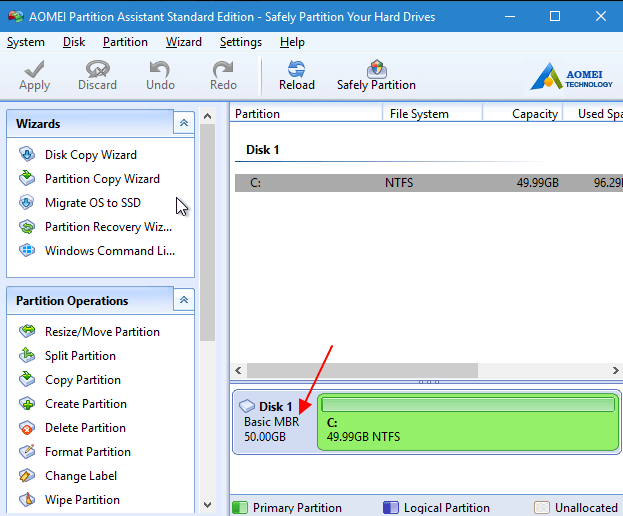Click the Logical Partition blue legend swatch

tap(391, 507)
